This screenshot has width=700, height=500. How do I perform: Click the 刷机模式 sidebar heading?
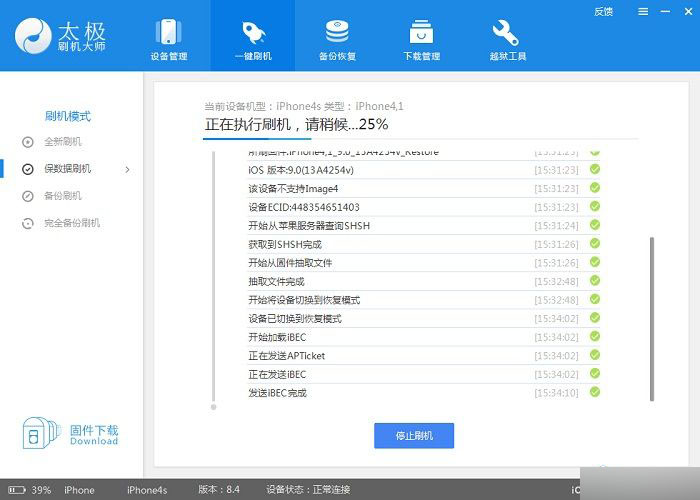68,117
